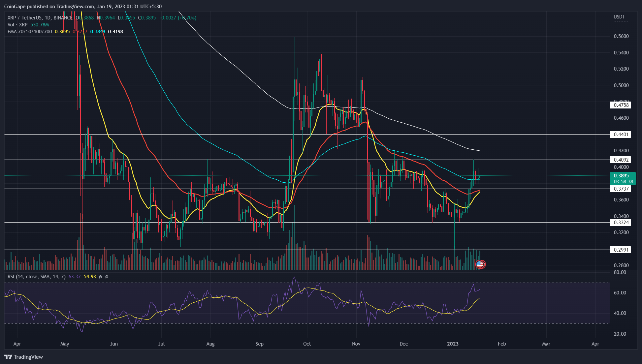Click the 2023 label on the time axis
This screenshot has width=642, height=364.
tap(453, 344)
